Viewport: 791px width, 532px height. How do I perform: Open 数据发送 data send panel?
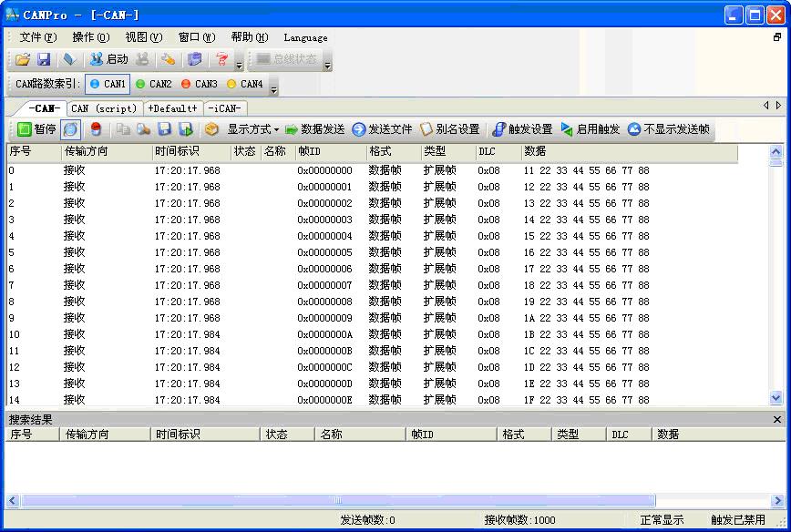[x=314, y=129]
